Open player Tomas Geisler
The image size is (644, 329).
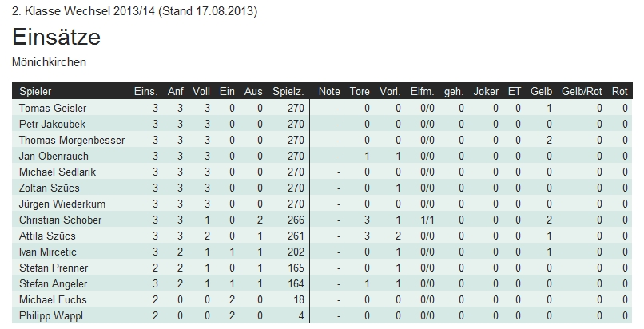coord(53,108)
